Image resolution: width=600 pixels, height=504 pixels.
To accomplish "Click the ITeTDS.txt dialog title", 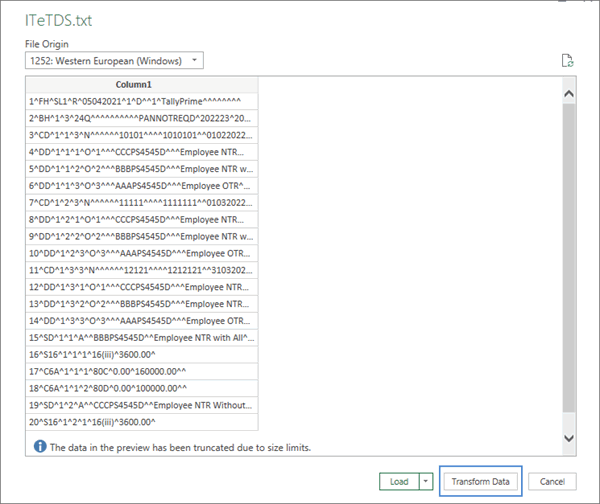I will point(59,20).
